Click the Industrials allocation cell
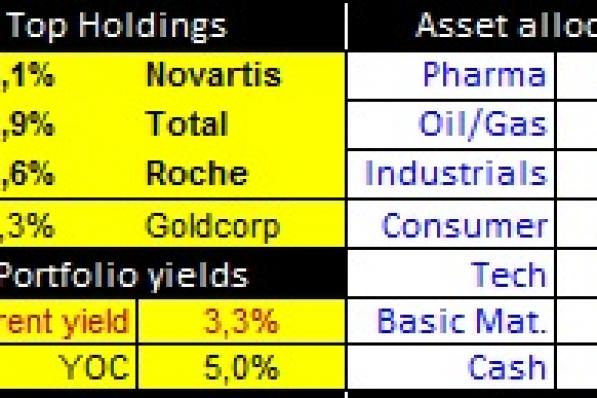 (x=451, y=174)
